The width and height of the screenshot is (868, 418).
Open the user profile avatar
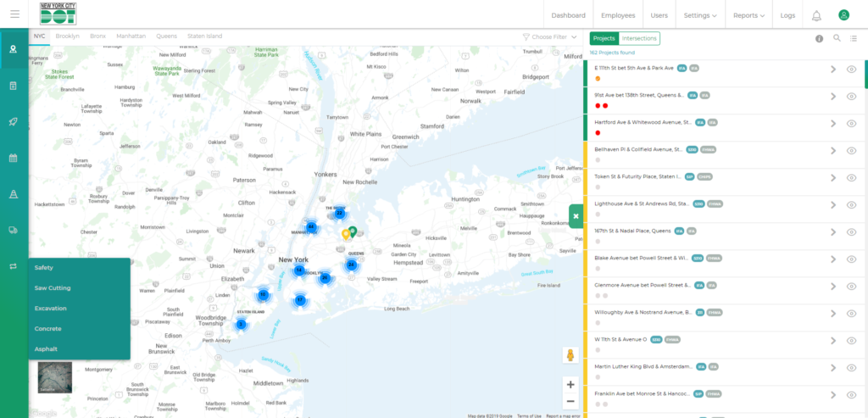pos(843,15)
